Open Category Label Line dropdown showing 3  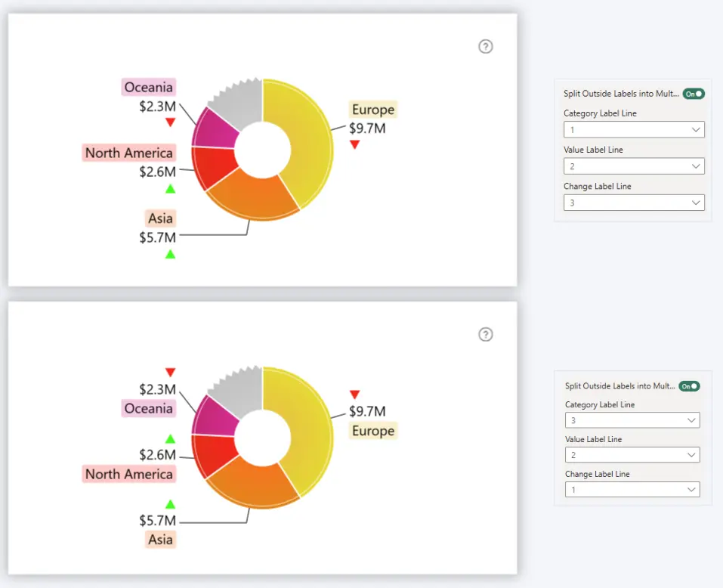pos(632,420)
